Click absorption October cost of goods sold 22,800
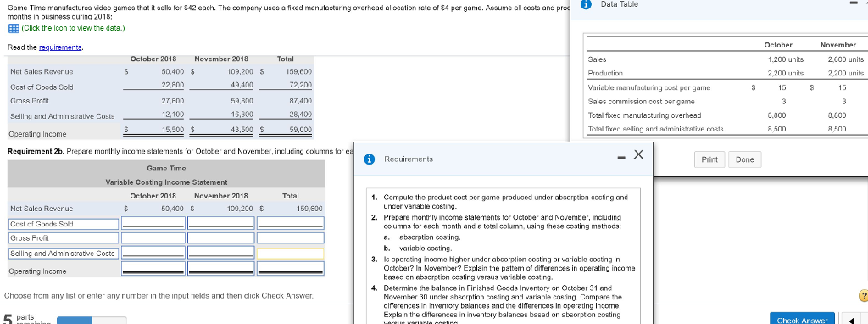Screen dimensions: 868x324 [x=173, y=85]
